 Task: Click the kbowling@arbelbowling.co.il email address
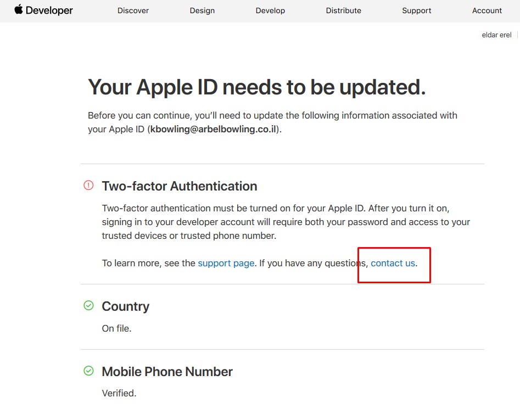click(x=214, y=130)
